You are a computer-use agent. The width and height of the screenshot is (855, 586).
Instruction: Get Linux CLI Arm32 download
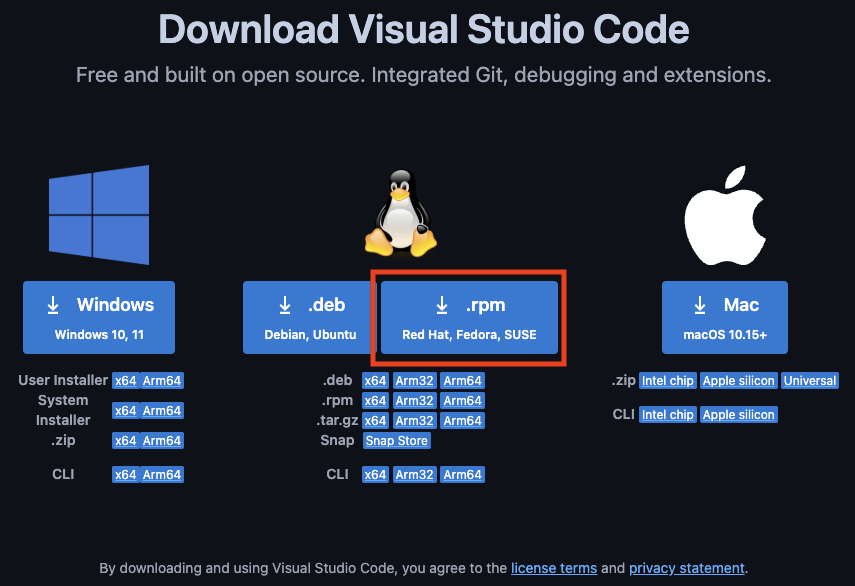[x=414, y=475]
